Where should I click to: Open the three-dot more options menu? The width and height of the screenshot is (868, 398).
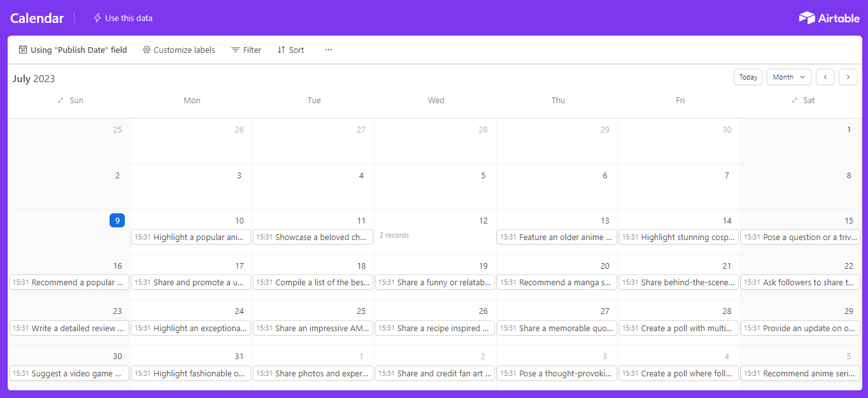tap(329, 50)
